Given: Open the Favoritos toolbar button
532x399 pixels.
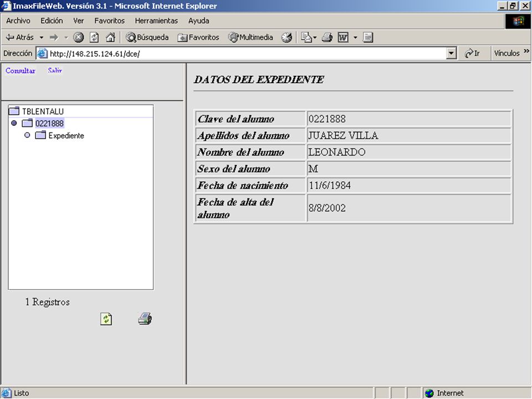Looking at the screenshot, I should tap(198, 37).
